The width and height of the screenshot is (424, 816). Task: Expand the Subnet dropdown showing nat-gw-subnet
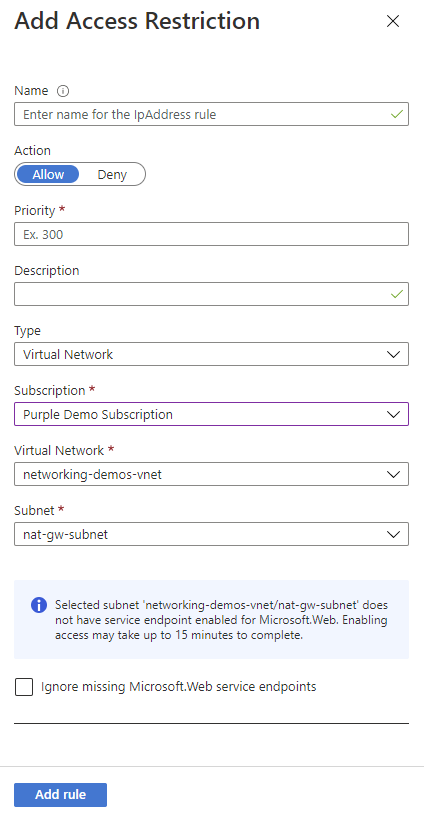pyautogui.click(x=211, y=534)
